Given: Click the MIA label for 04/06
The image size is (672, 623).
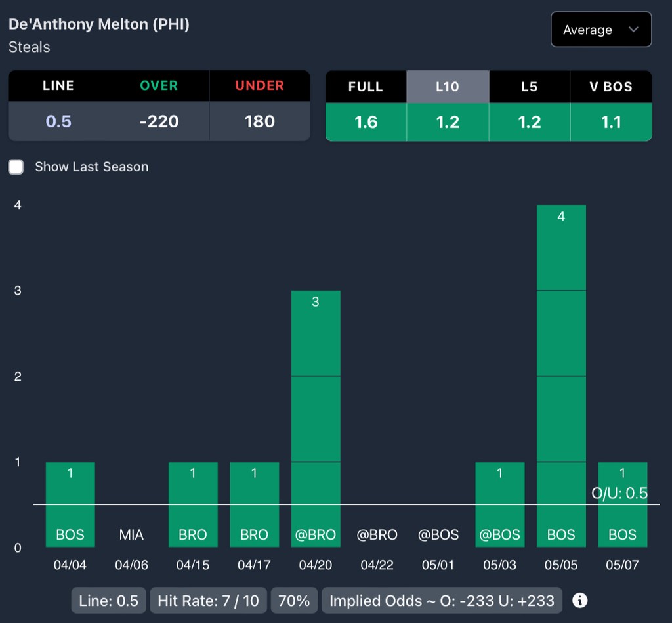Looking at the screenshot, I should pos(131,534).
